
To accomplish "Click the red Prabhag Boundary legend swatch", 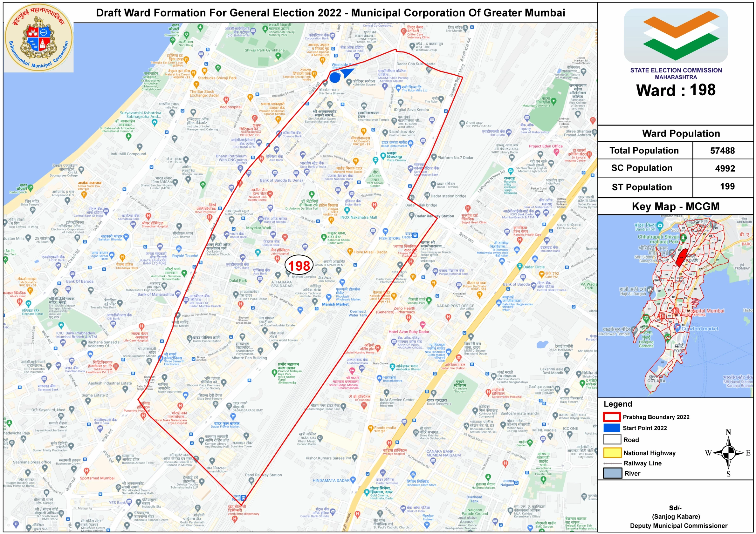I will coord(612,417).
